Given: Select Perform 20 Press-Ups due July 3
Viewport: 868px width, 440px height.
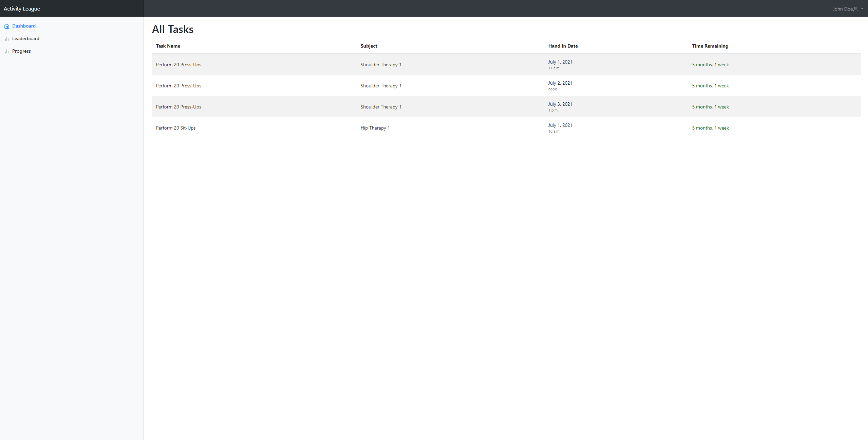Looking at the screenshot, I should 178,107.
